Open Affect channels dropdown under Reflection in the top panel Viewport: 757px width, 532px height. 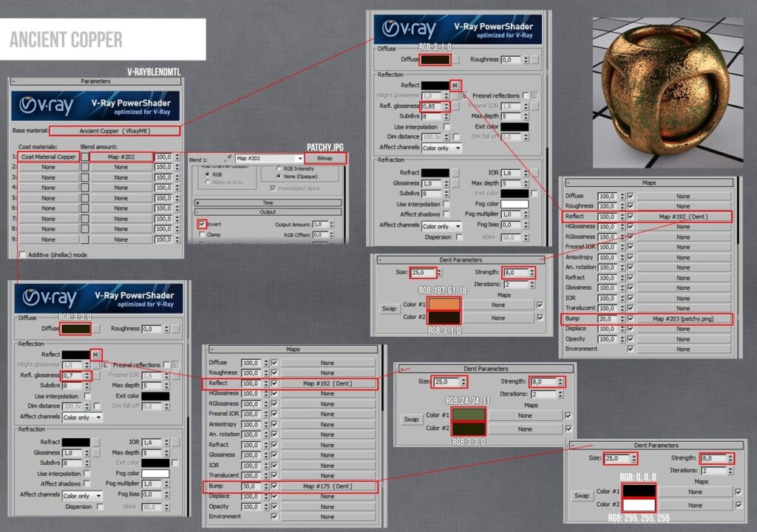pos(442,148)
